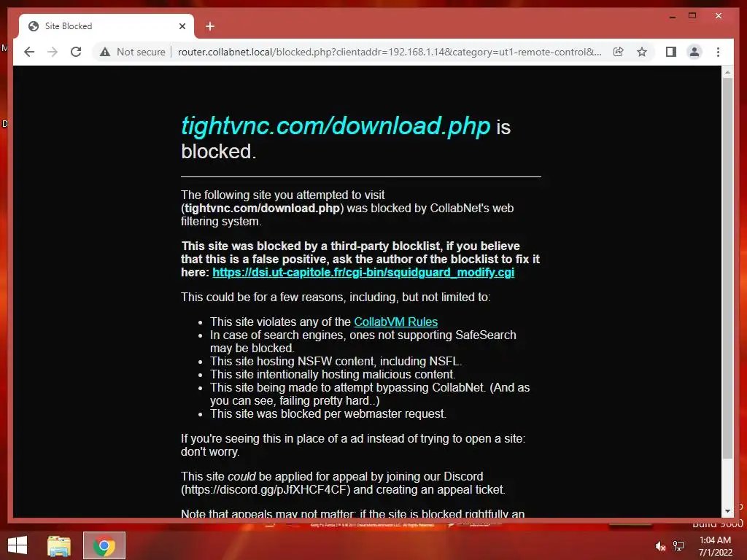747x560 pixels.
Task: Click the address bar URL
Action: (x=390, y=52)
